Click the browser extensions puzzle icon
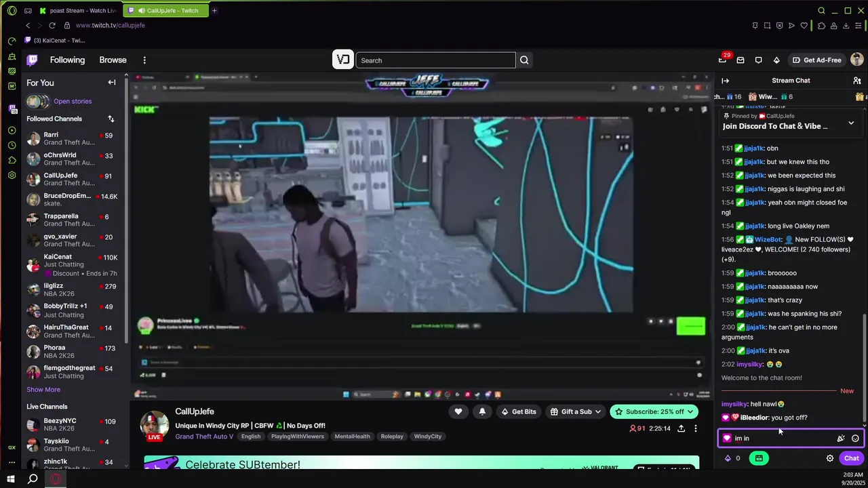The height and width of the screenshot is (488, 868). point(821,26)
